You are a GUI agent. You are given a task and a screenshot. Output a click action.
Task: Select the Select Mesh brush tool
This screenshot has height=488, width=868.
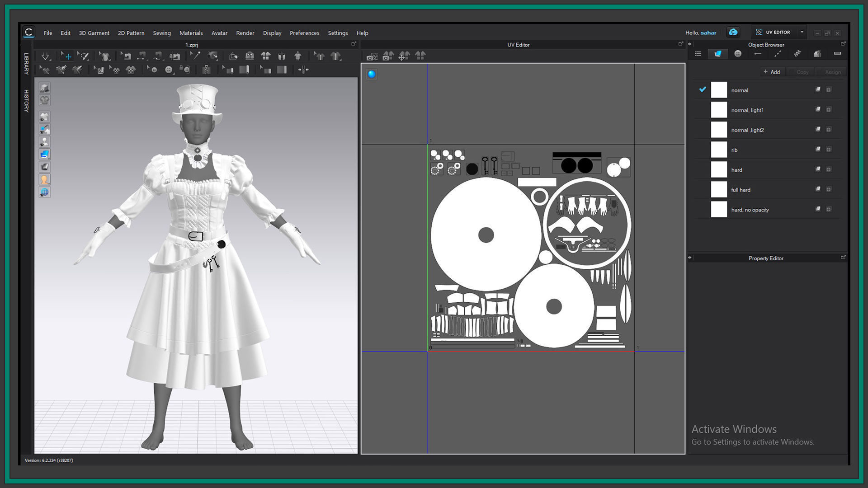[83, 56]
